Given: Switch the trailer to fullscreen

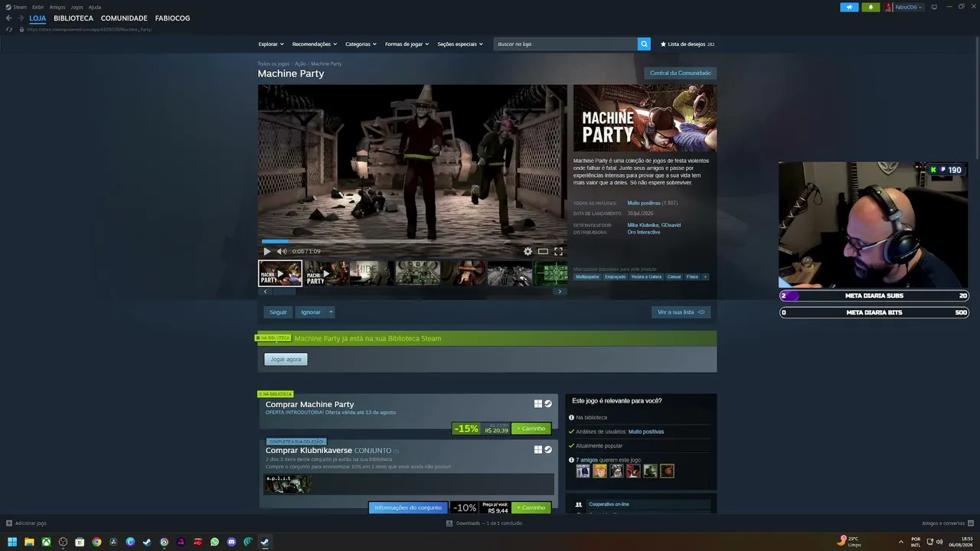Looking at the screenshot, I should (x=558, y=251).
